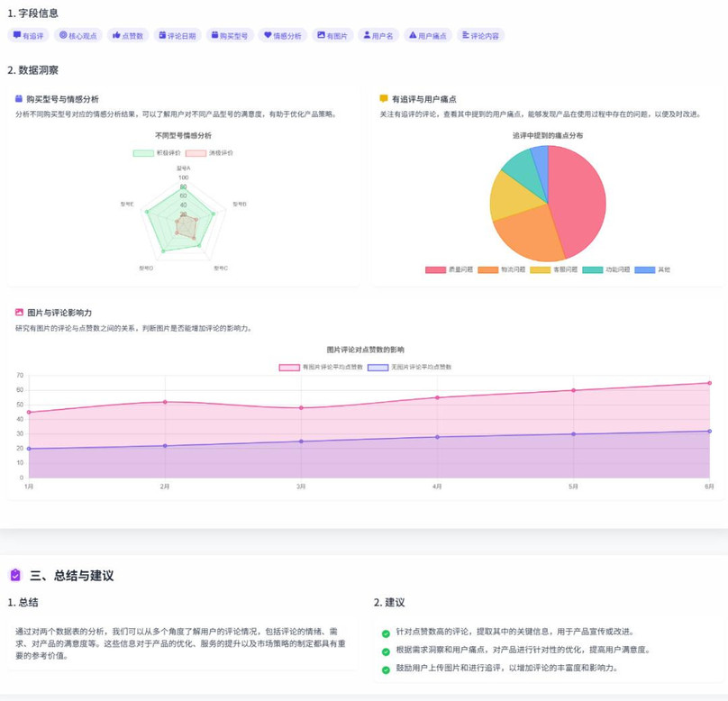Click the purple line data point at 5月

[573, 434]
